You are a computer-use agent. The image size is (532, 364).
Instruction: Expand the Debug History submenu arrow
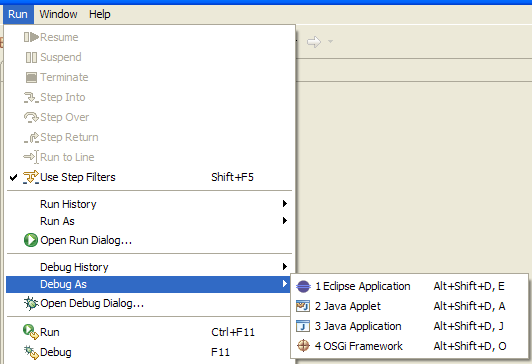point(285,267)
